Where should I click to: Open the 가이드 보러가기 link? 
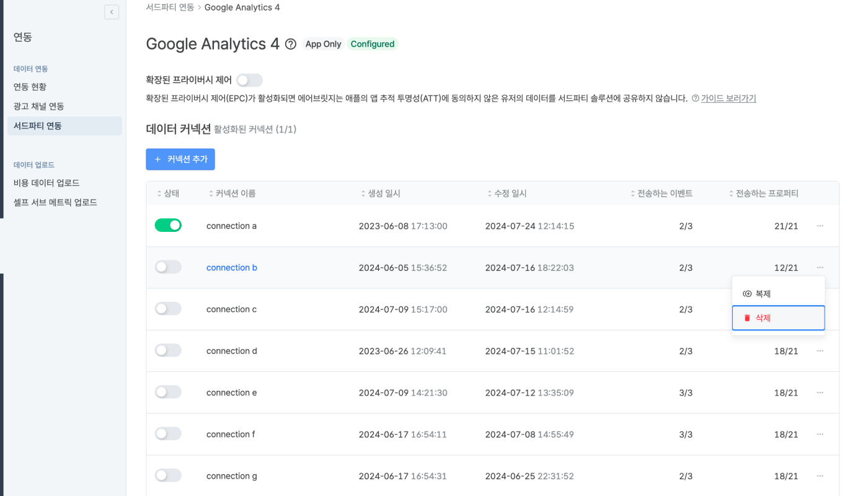coord(728,99)
